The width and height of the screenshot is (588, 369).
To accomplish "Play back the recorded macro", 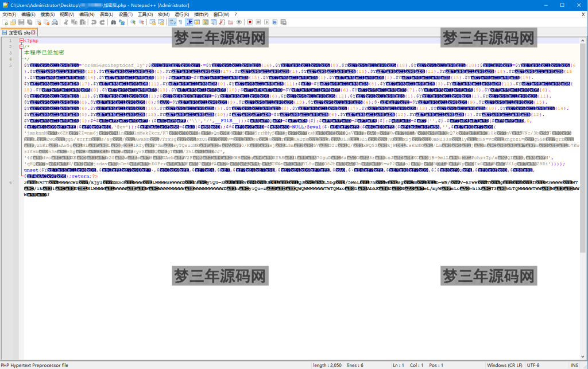I will pyautogui.click(x=266, y=22).
